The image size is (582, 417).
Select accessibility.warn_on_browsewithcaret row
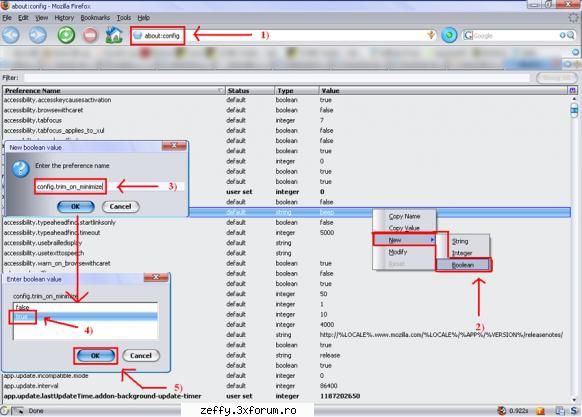(286, 263)
